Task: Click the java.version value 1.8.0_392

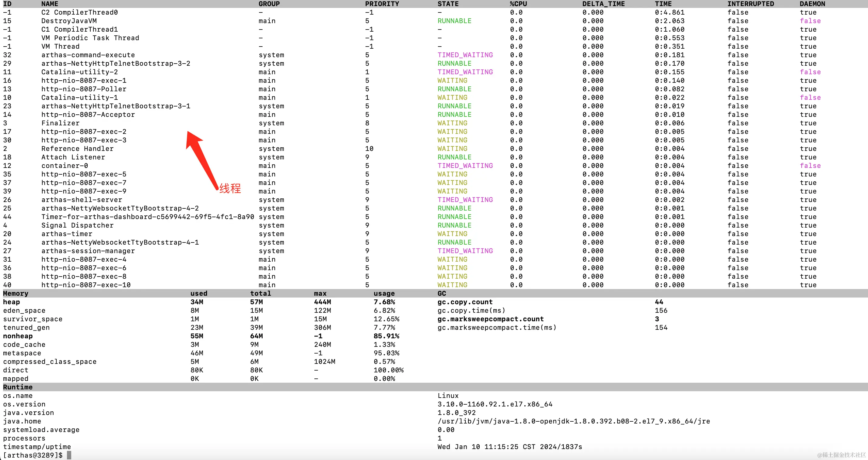Action: pos(457,413)
